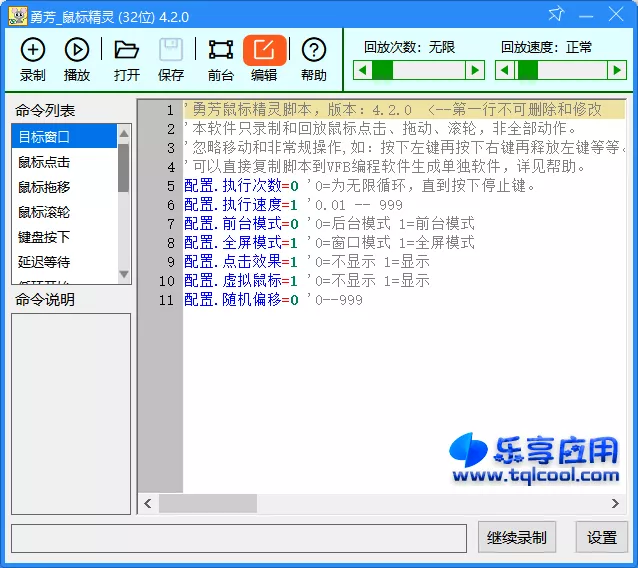Click the bottom status input field

point(239,538)
